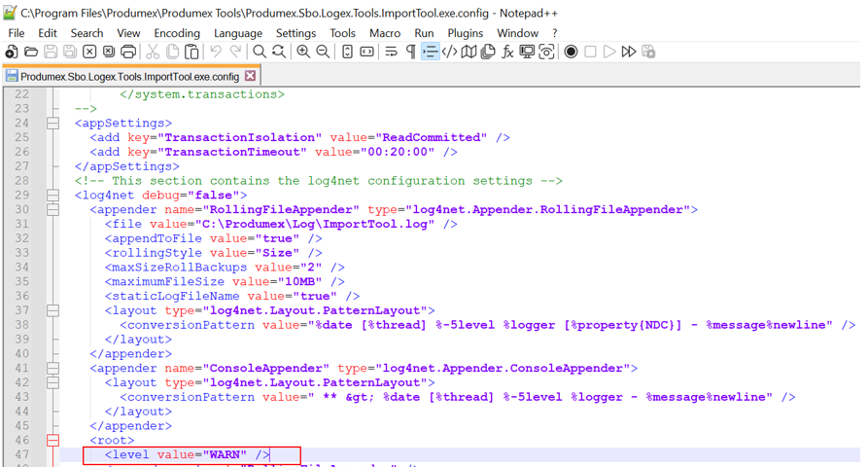Close all documents via toolbar icon

click(x=109, y=53)
